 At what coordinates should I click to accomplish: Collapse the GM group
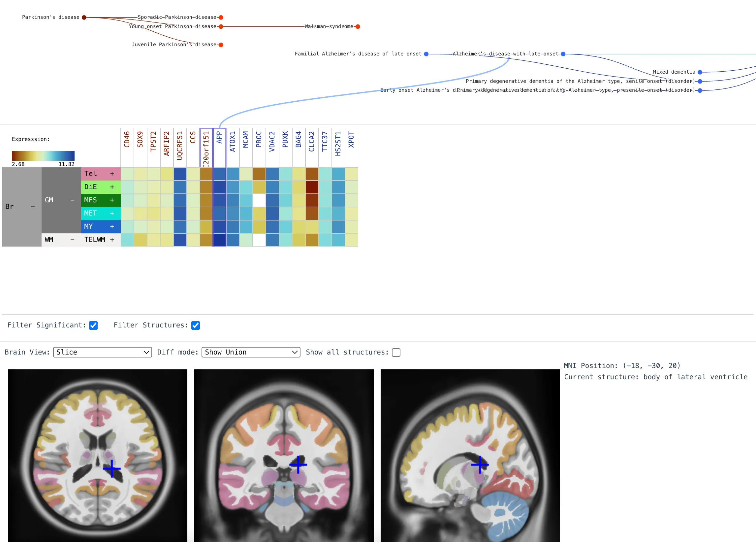click(72, 200)
